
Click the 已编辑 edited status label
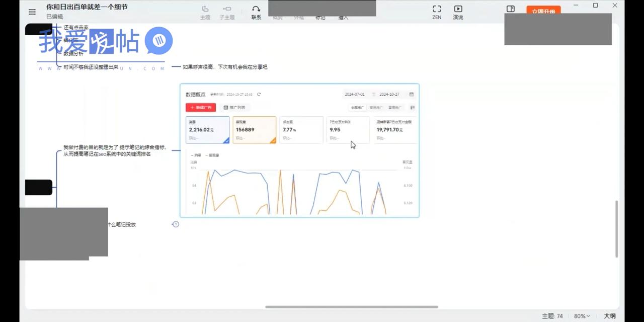54,17
